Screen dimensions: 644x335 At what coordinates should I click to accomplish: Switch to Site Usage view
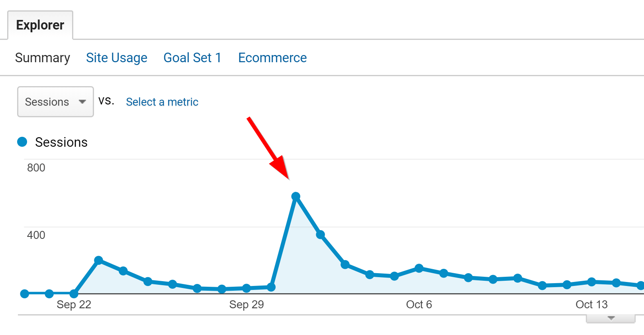[117, 57]
